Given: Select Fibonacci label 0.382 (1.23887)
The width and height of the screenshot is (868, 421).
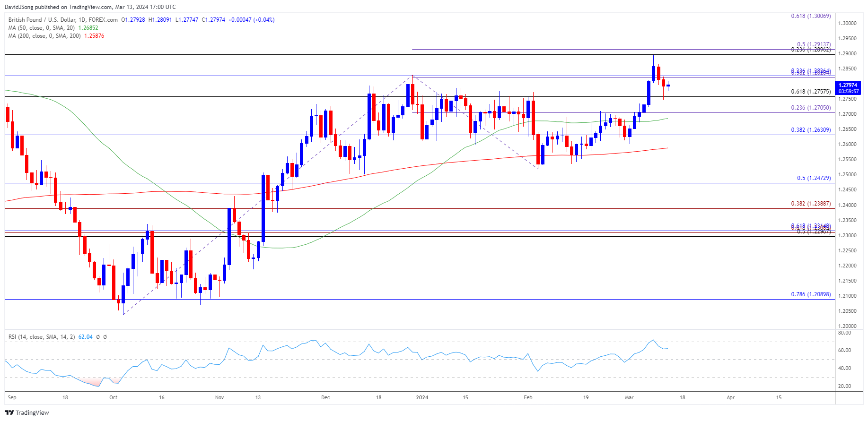Looking at the screenshot, I should point(811,204).
